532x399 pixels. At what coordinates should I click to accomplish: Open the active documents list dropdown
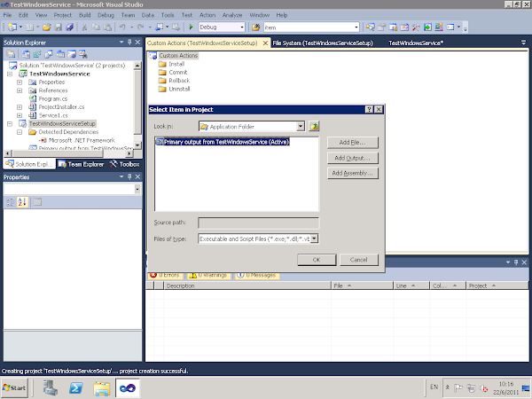(523, 43)
